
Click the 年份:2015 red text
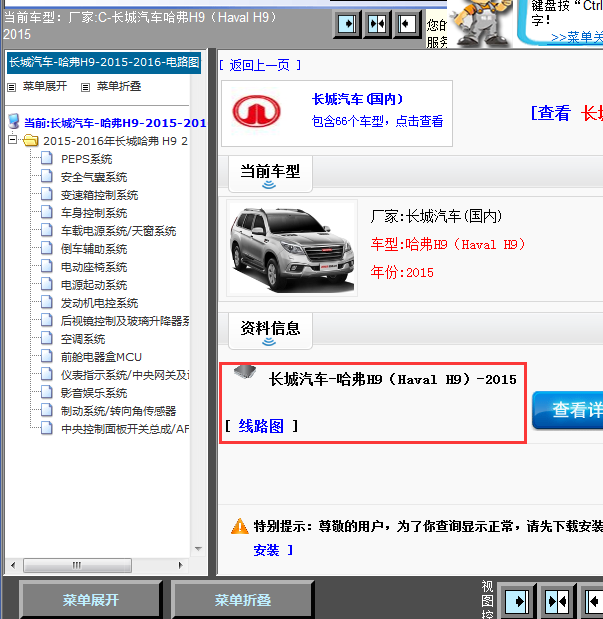402,272
